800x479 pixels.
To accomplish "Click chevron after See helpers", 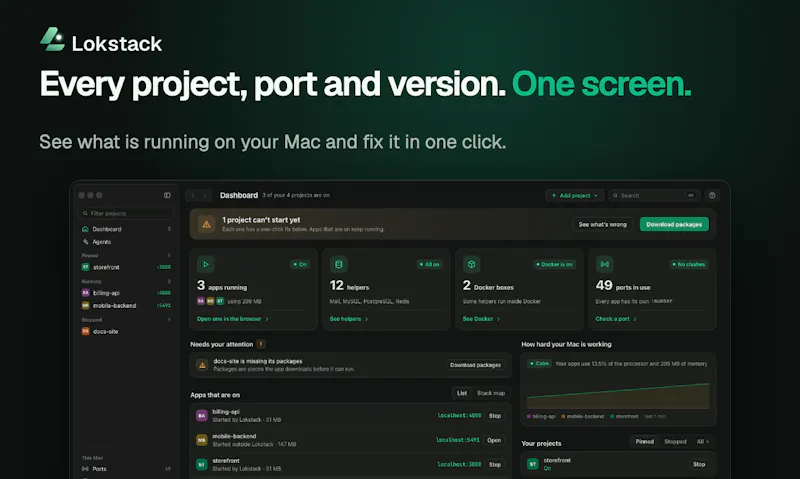I will pos(366,319).
